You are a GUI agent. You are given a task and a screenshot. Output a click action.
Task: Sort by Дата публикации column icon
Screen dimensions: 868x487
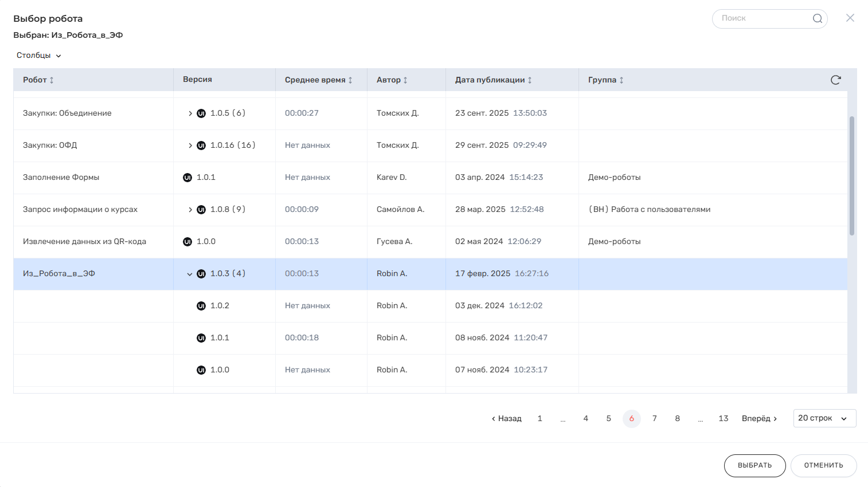coord(530,80)
